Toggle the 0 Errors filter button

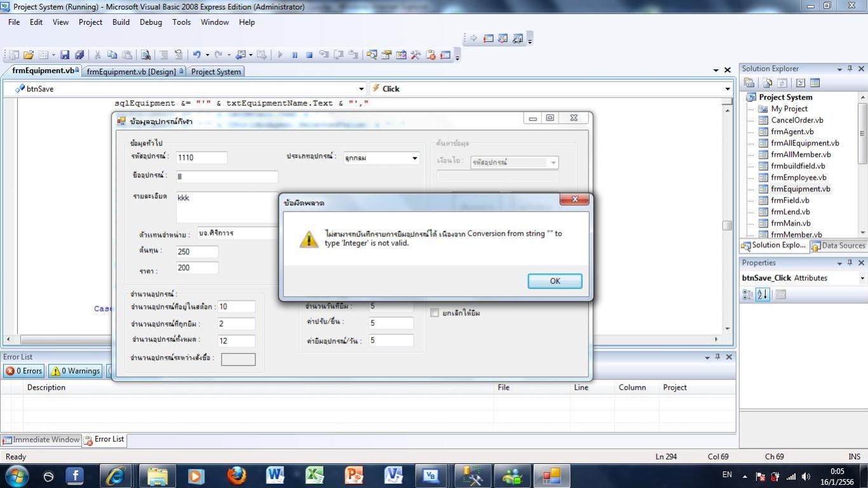coord(24,371)
